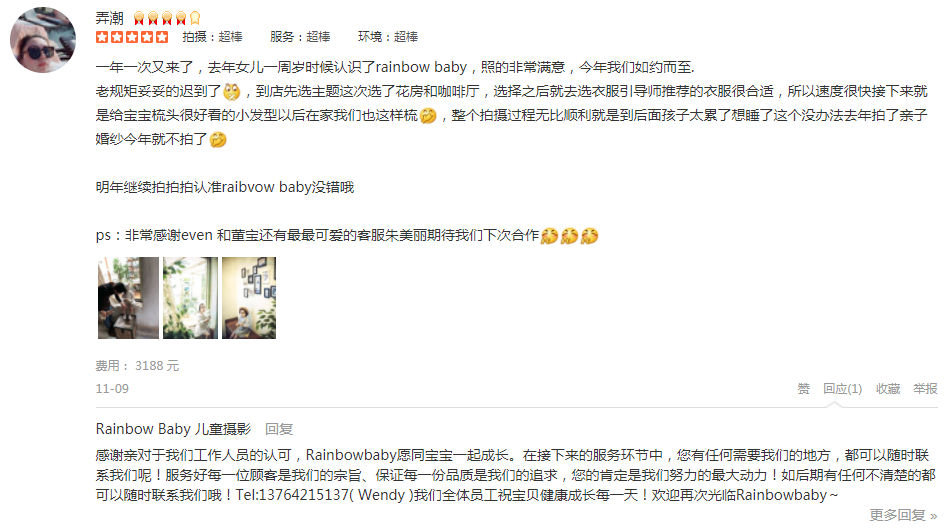Click the last emoji in ps line
Image resolution: width=951 pixels, height=530 pixels.
point(590,236)
